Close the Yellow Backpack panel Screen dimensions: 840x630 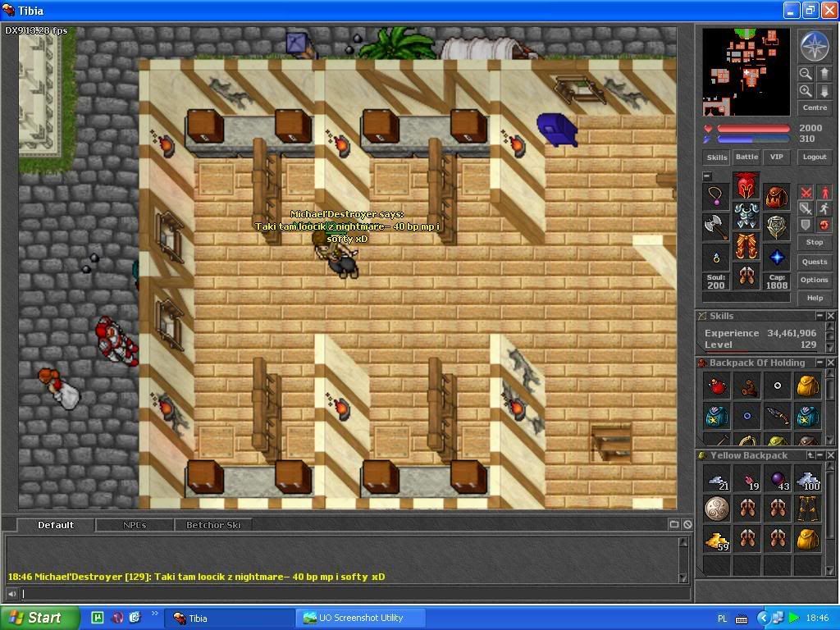pyautogui.click(x=830, y=455)
